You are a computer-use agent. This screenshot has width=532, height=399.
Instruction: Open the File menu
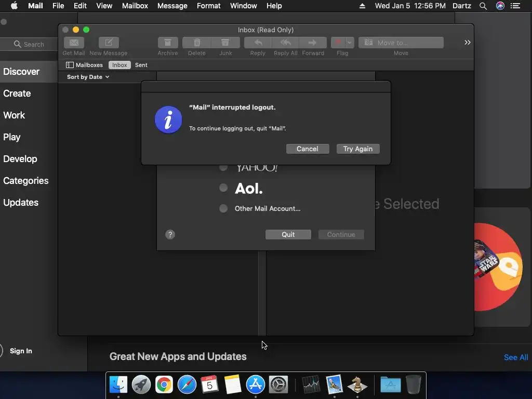tap(58, 6)
